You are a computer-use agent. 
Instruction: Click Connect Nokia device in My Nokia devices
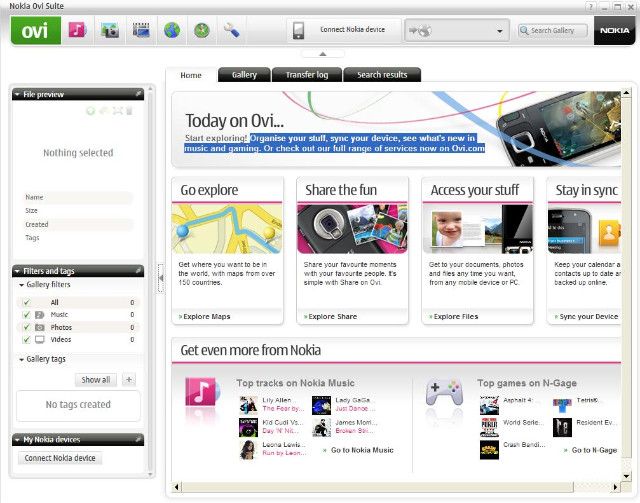click(x=60, y=458)
